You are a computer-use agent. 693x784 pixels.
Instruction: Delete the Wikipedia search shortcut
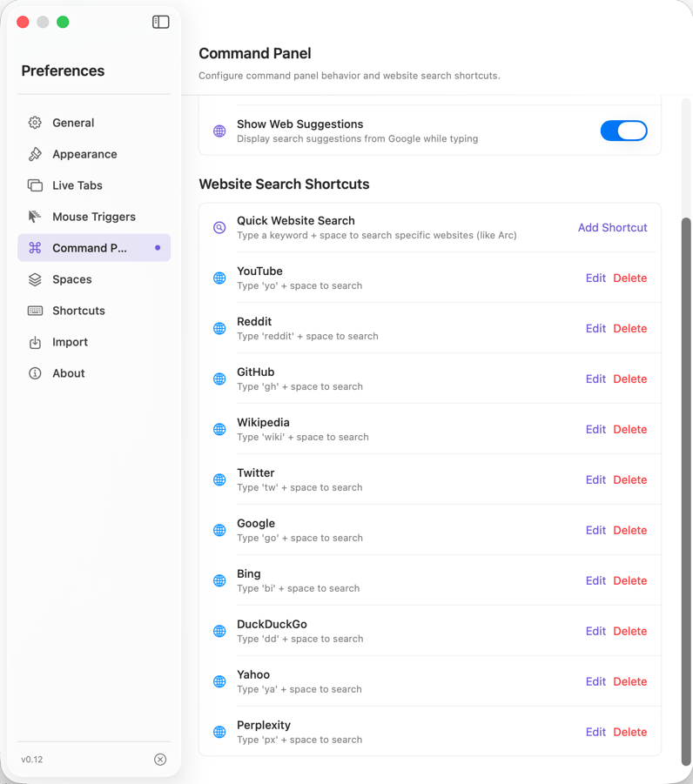tap(629, 429)
